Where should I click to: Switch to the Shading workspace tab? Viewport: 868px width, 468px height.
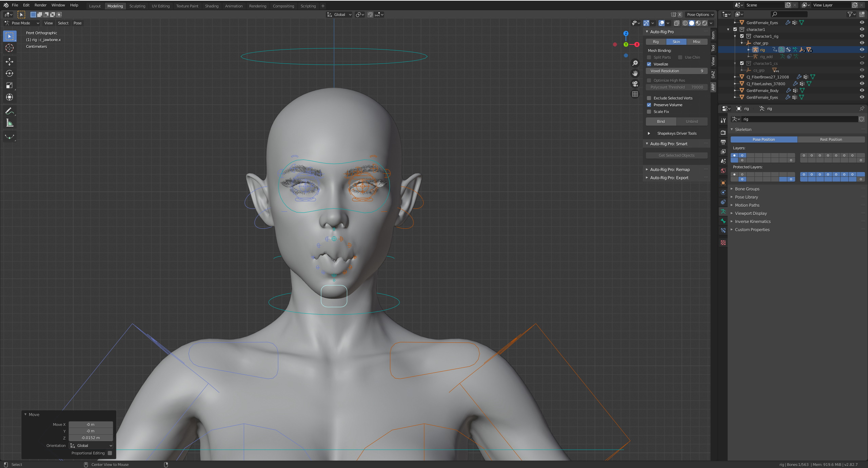point(212,6)
